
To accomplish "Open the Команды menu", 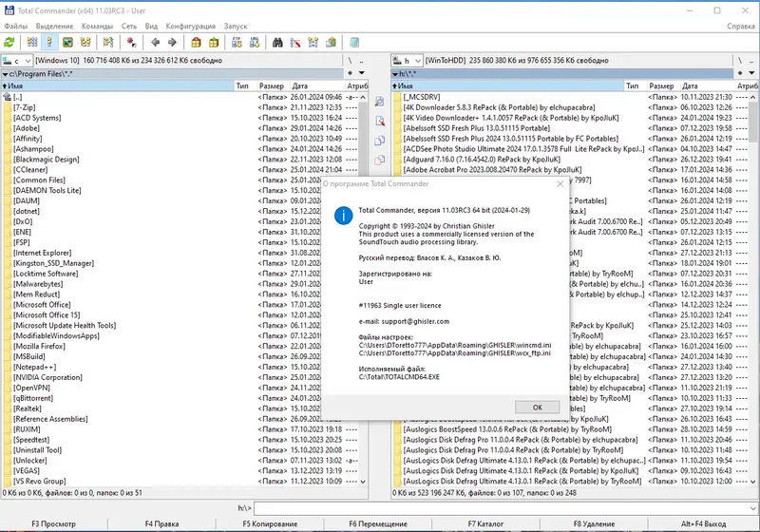I will pos(97,27).
